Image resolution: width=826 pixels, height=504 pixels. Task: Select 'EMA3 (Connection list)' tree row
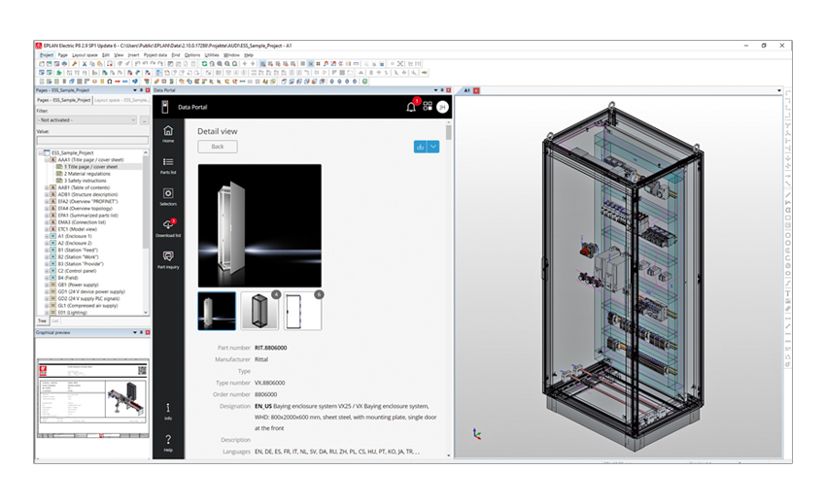click(x=82, y=222)
